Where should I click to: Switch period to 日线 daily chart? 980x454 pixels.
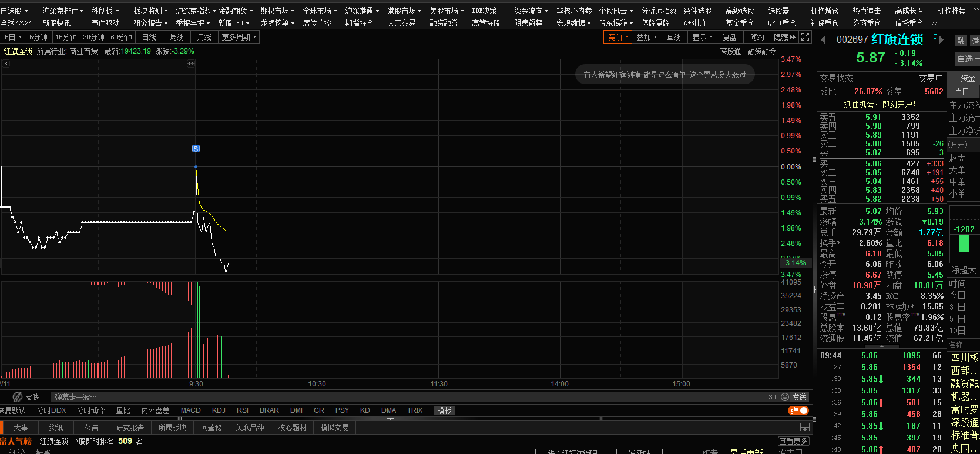149,37
